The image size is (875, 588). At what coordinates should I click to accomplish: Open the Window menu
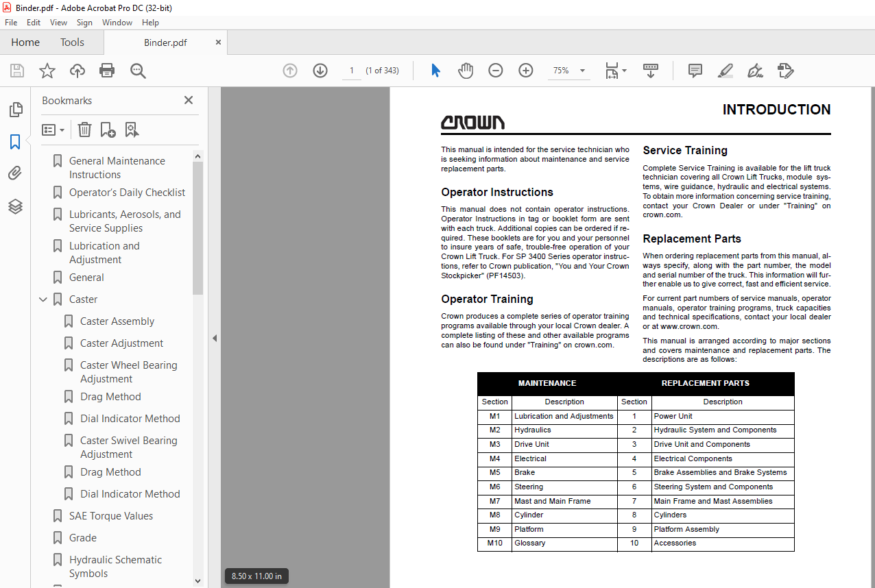117,23
